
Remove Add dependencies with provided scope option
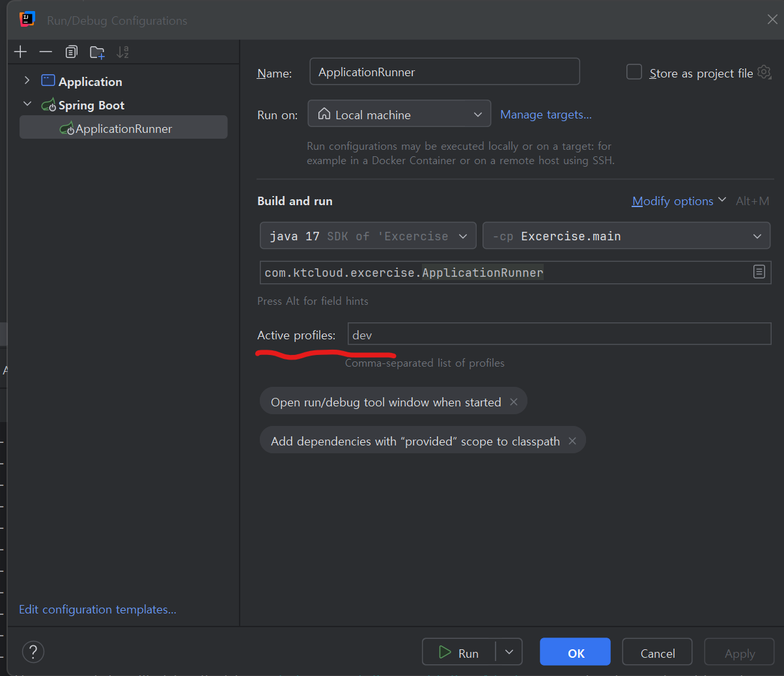coord(572,441)
